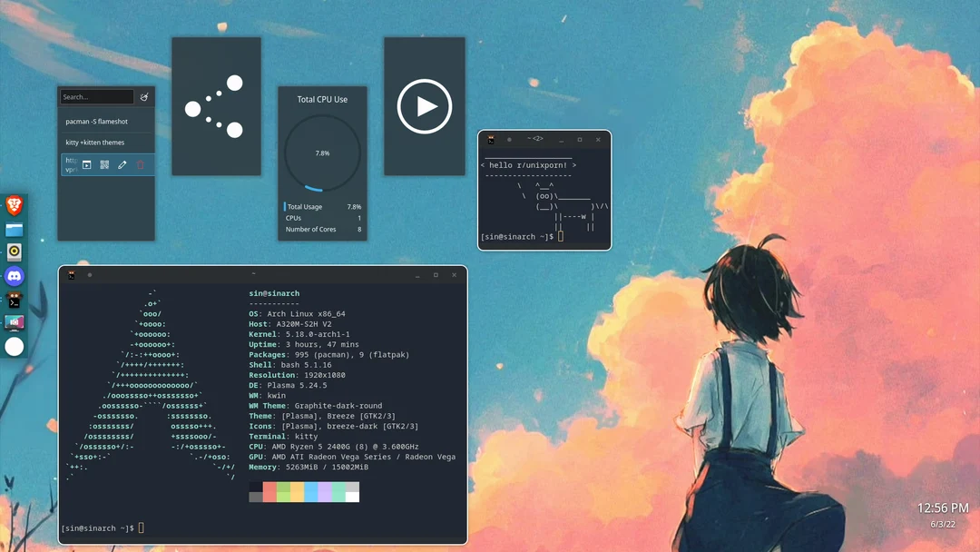Delete the URL entry with the trash icon
This screenshot has height=552, width=980.
pyautogui.click(x=140, y=165)
